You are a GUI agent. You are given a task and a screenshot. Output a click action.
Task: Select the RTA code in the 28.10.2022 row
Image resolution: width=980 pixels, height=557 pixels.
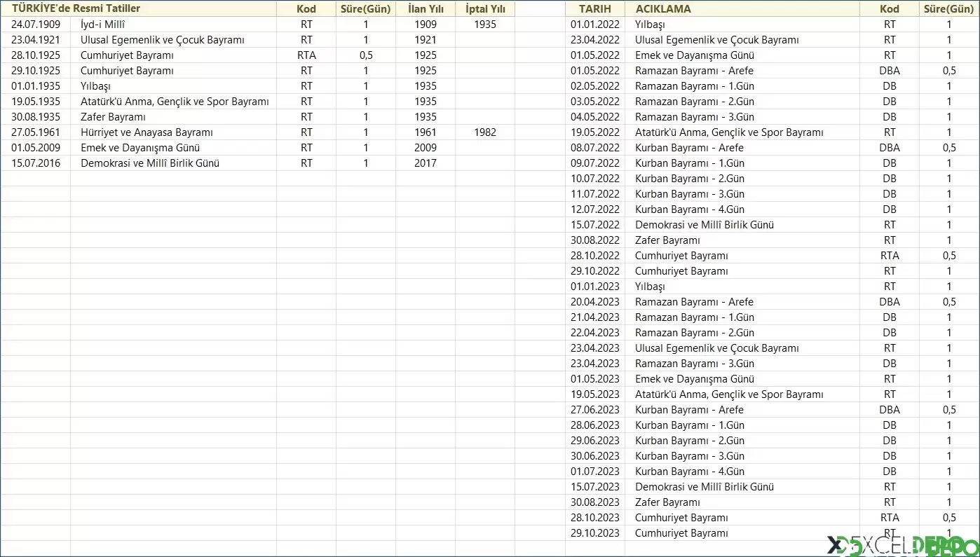(890, 256)
